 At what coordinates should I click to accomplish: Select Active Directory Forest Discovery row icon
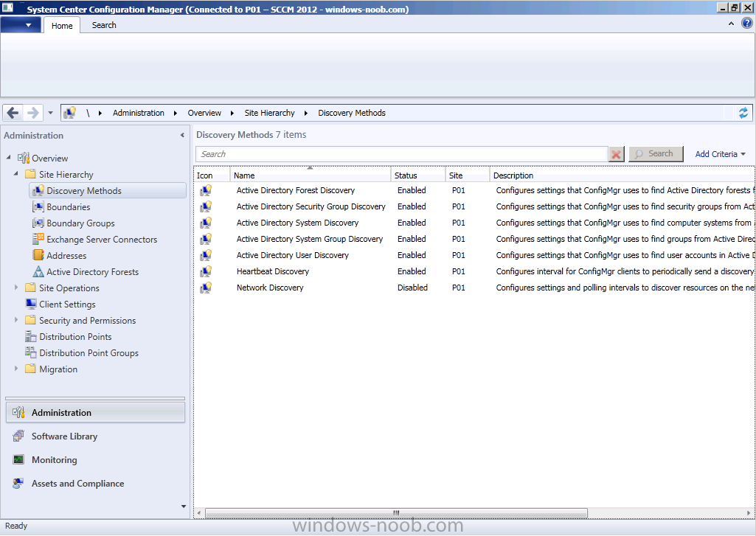click(x=206, y=190)
